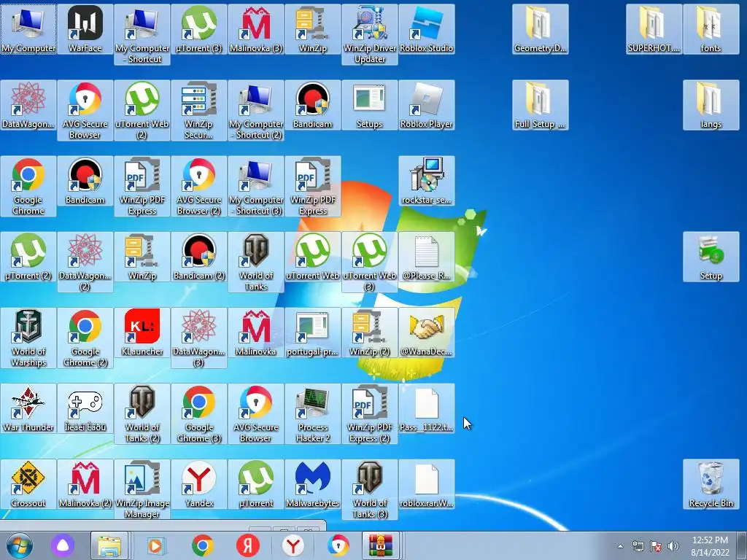Select the Google Chrome (3) shortcut
This screenshot has width=747, height=560.
[x=199, y=413]
